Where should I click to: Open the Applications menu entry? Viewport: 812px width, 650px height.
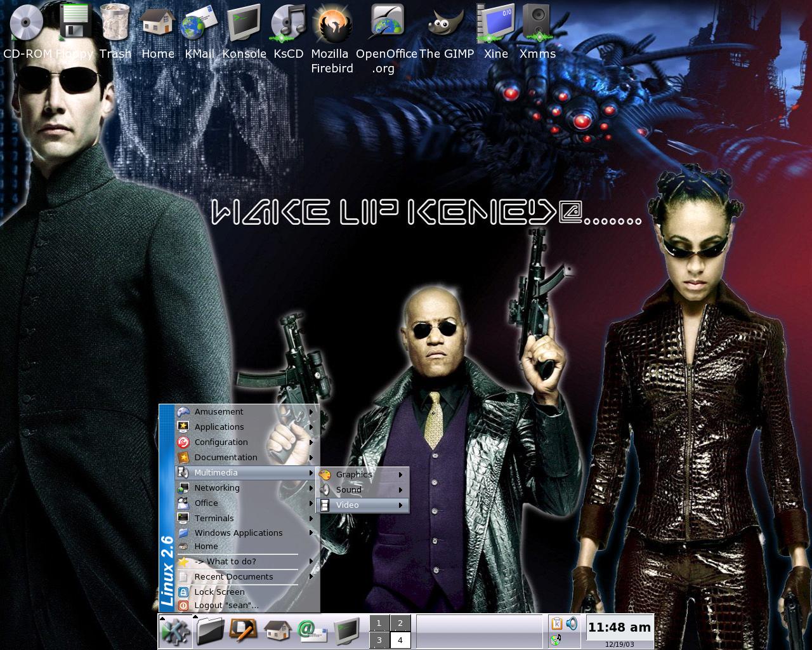[247, 427]
